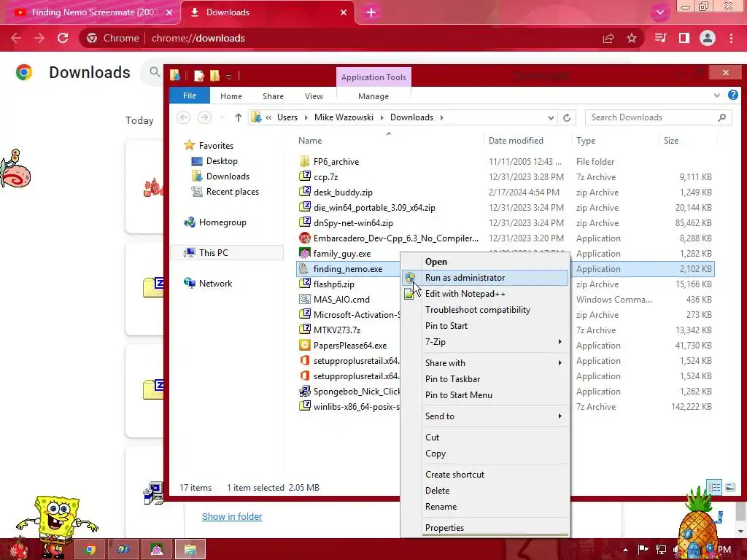Switch to the Home ribbon tab
Image resolution: width=747 pixels, height=560 pixels.
[231, 96]
